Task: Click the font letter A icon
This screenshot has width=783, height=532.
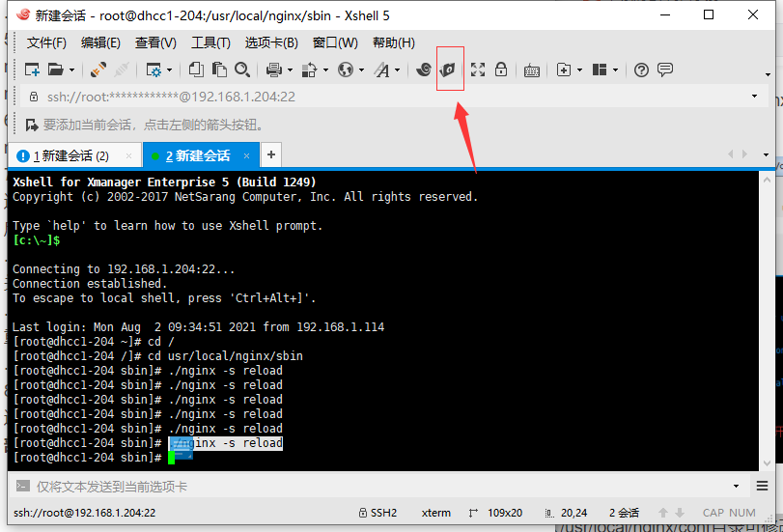Action: click(381, 70)
